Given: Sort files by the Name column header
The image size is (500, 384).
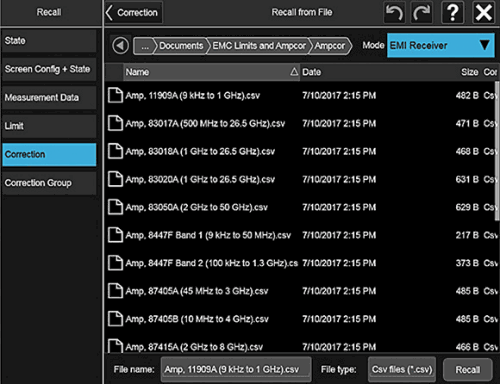Looking at the screenshot, I should pos(211,72).
